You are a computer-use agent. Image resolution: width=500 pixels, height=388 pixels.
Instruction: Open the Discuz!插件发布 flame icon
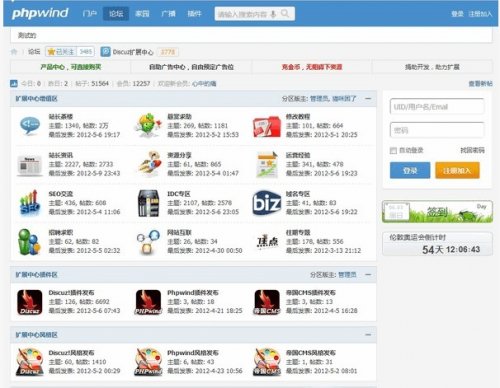[30, 302]
